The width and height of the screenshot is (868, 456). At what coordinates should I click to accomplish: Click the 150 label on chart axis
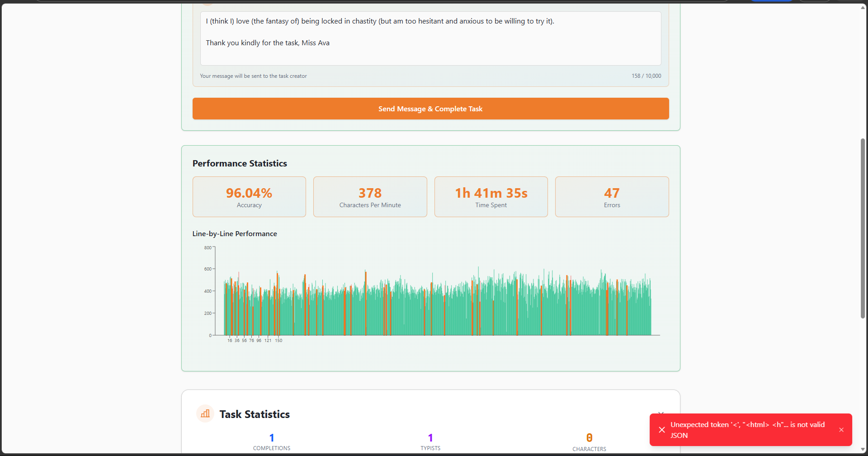pos(278,341)
